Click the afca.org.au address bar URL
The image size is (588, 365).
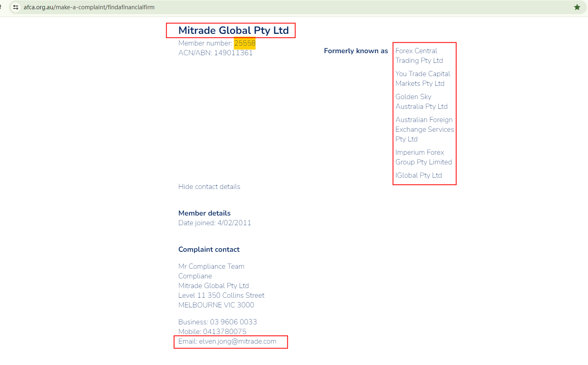(89, 7)
